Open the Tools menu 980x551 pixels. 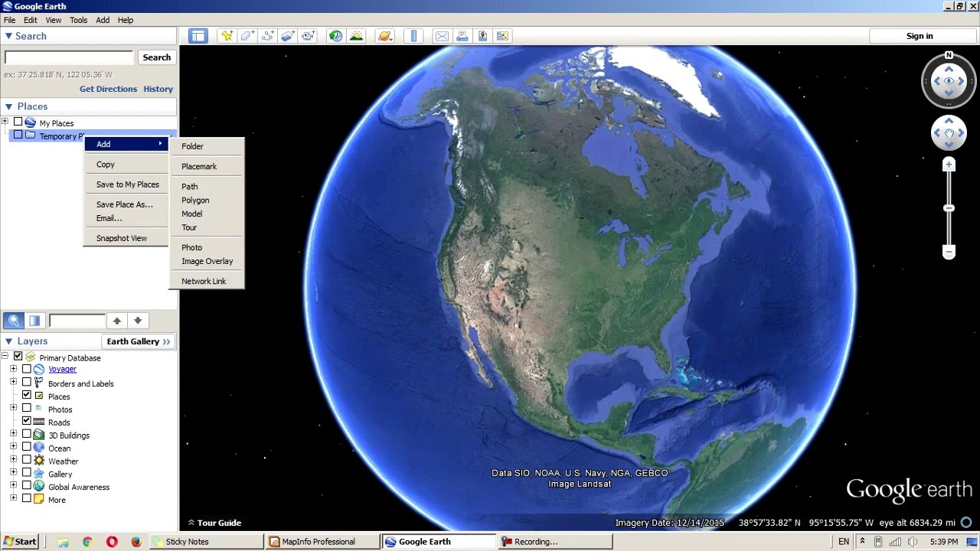(x=78, y=20)
